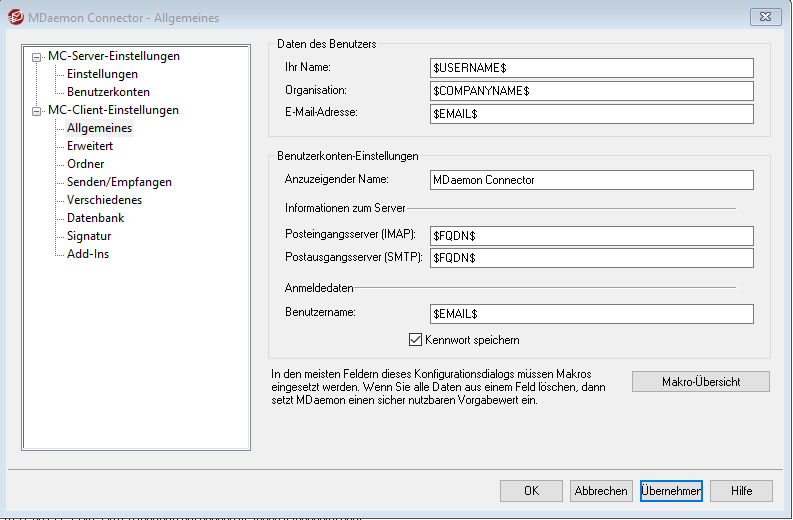Click the Anzuzeigender Name text field
The image size is (793, 520).
[x=590, y=180]
